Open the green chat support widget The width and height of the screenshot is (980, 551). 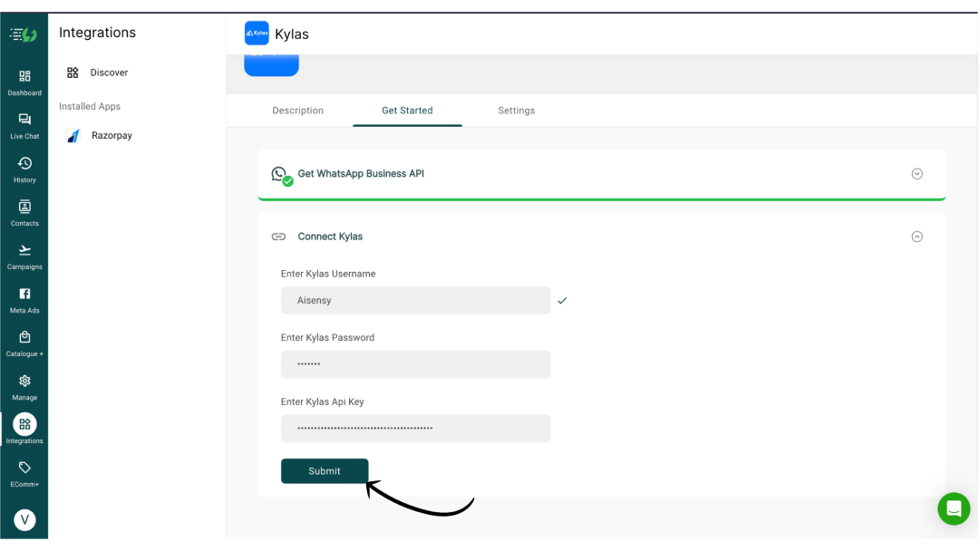click(954, 508)
